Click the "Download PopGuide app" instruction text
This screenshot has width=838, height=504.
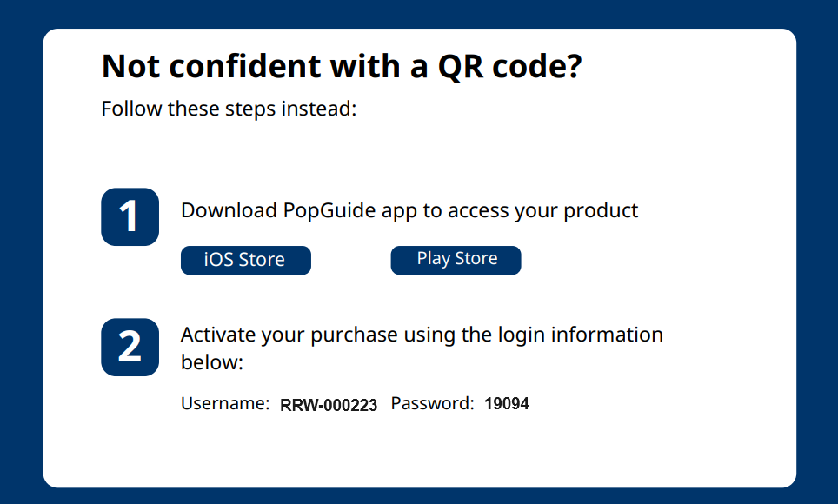point(409,210)
